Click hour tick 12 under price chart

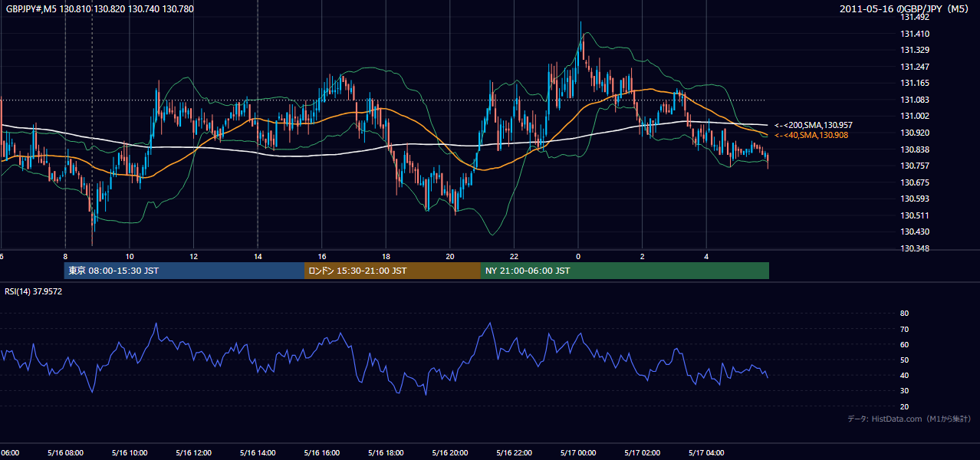point(193,256)
